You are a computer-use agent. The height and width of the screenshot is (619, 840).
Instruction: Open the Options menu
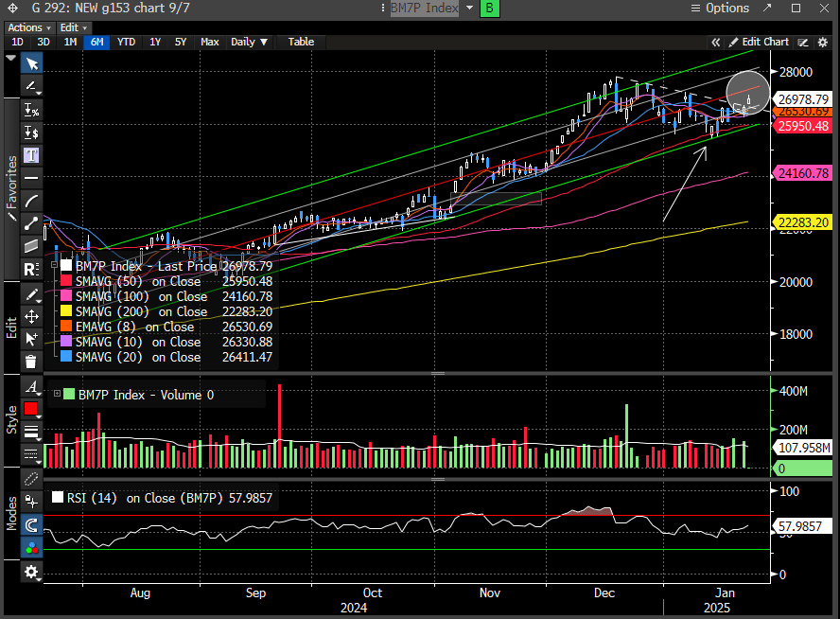coord(720,8)
